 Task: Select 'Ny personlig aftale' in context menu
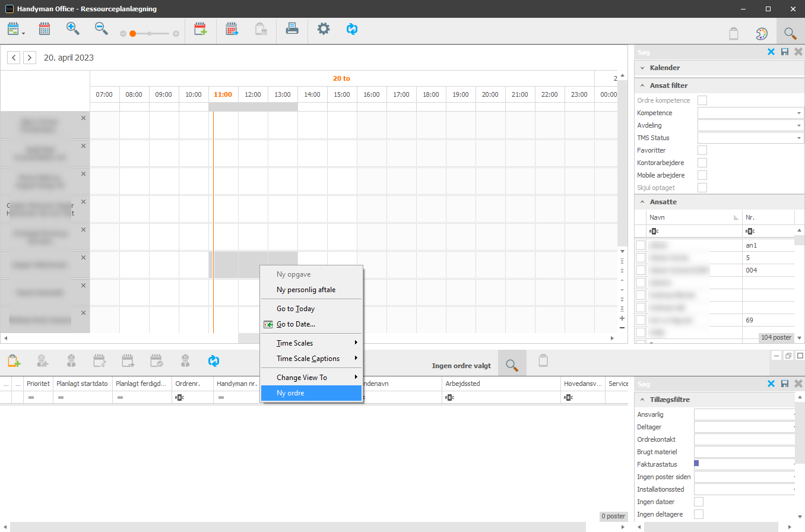point(312,290)
